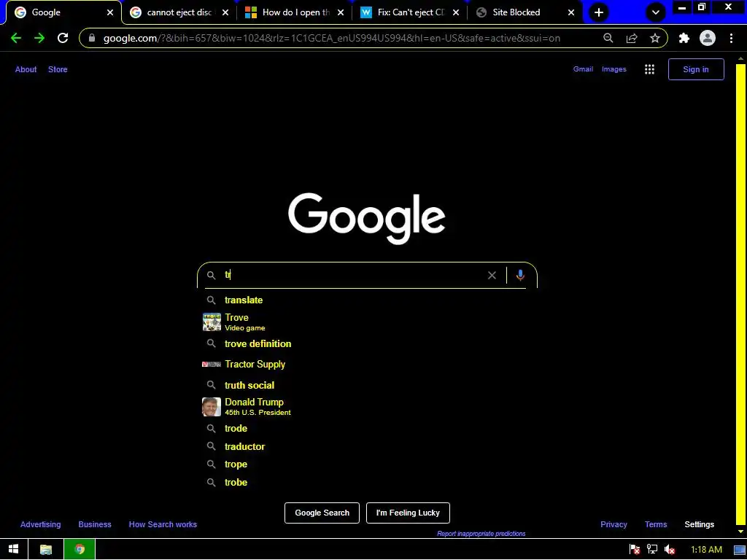Choose the Donald Trump suggestion

(367, 407)
